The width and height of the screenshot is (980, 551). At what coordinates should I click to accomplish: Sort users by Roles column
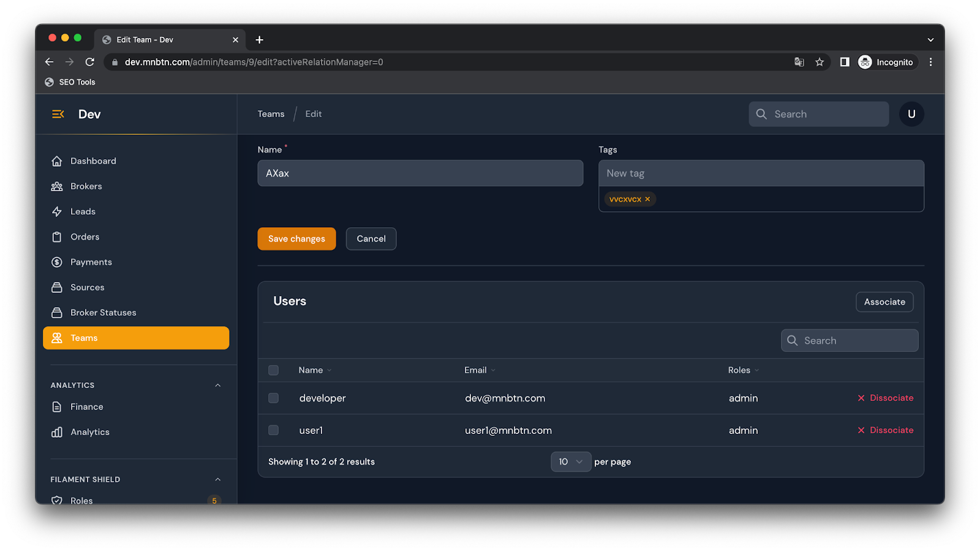(743, 370)
